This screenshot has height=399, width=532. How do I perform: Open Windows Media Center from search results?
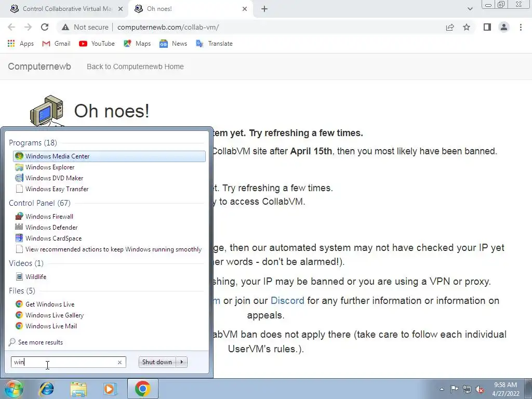(x=109, y=156)
